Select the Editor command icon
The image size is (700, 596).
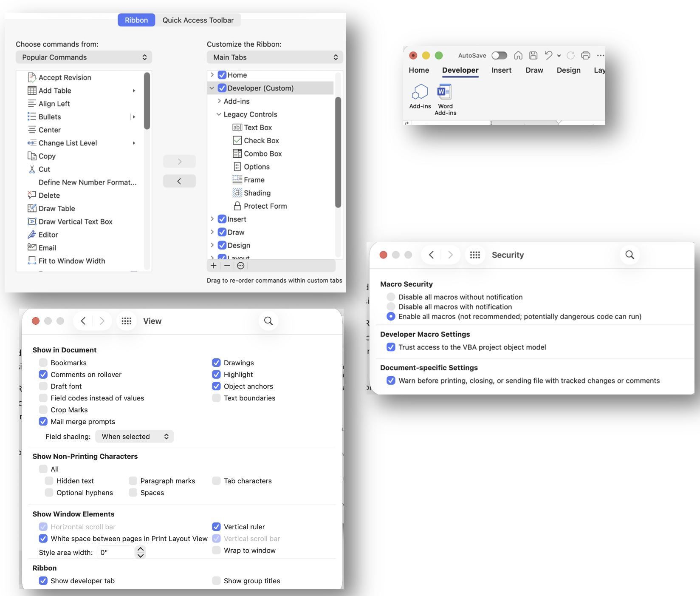point(32,235)
